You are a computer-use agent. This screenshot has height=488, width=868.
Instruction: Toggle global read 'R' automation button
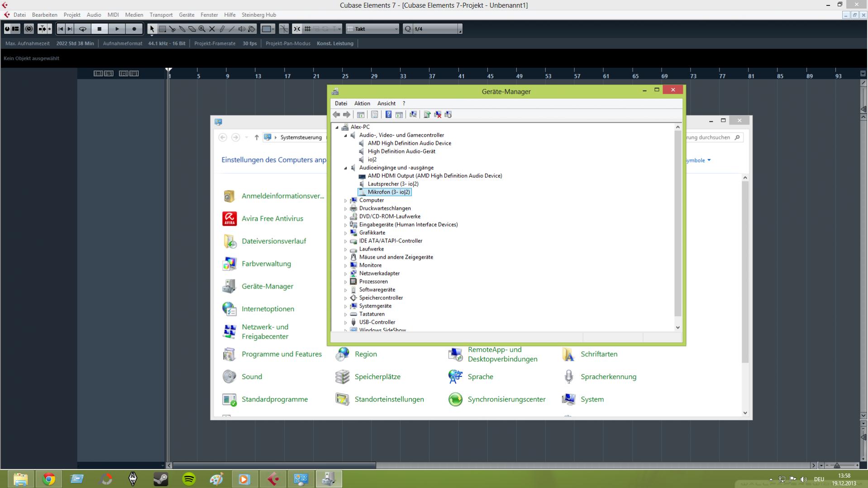(x=124, y=73)
